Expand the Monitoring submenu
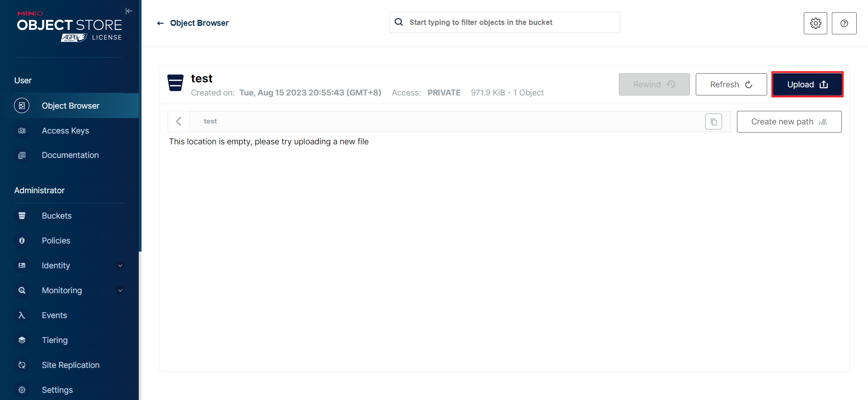The image size is (868, 400). point(120,290)
